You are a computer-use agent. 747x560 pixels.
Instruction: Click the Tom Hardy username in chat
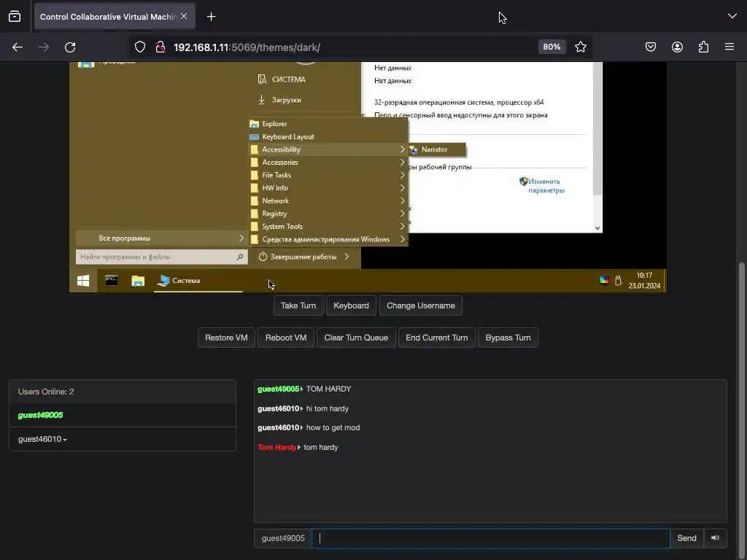pyautogui.click(x=276, y=447)
